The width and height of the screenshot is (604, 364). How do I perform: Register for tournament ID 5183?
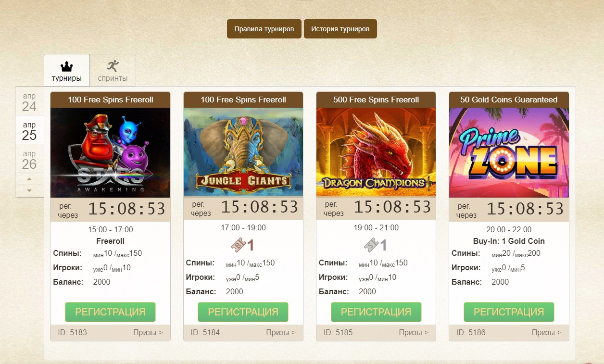coord(111,312)
